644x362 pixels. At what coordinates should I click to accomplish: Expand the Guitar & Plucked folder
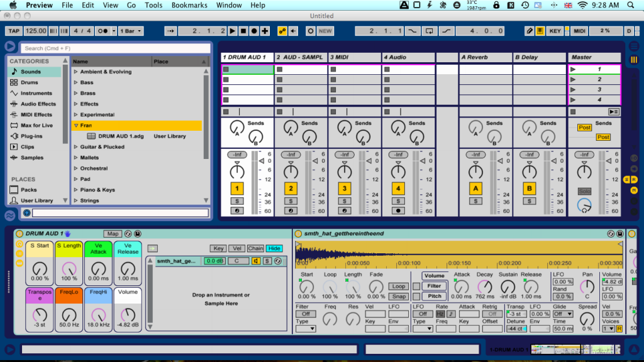tap(75, 146)
